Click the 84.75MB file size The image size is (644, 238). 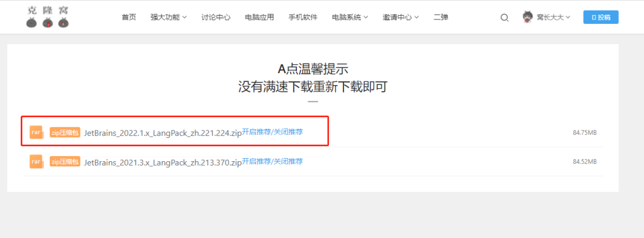coord(584,133)
